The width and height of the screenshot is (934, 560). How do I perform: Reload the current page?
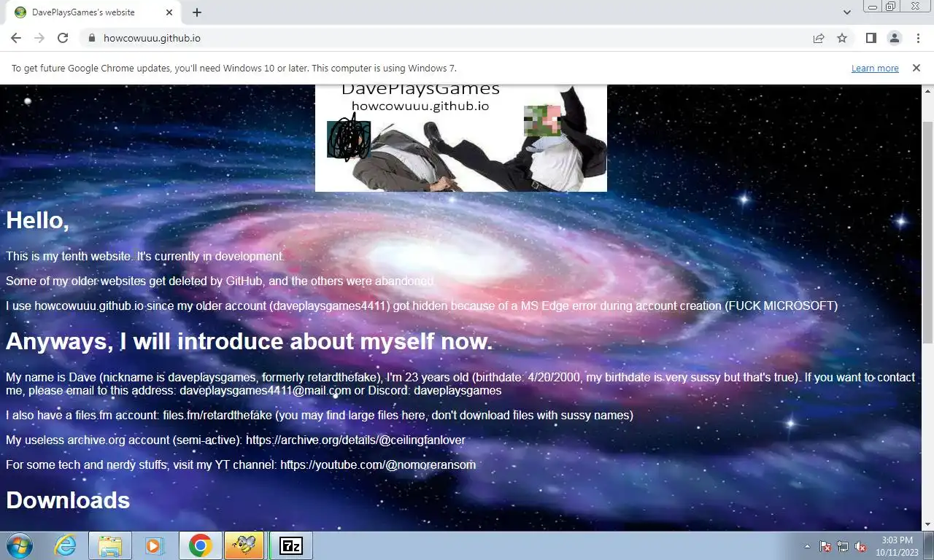click(x=63, y=38)
